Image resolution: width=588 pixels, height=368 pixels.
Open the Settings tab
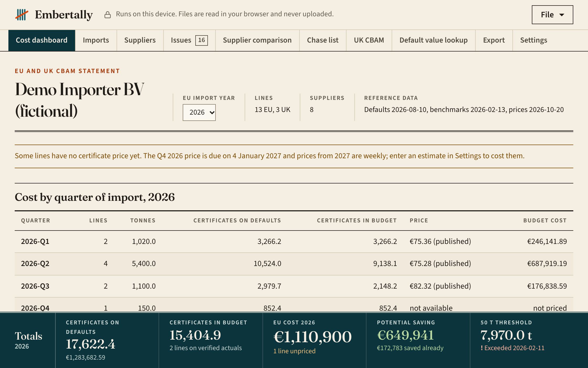(x=534, y=40)
